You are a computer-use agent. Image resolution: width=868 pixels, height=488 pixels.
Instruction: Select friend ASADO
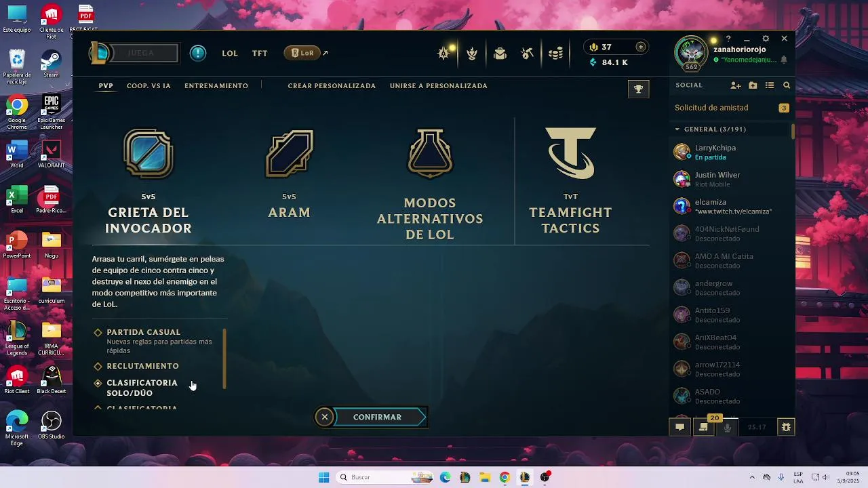(731, 396)
